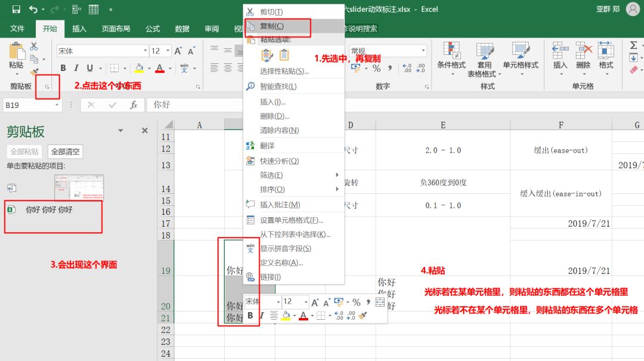644x361 pixels.
Task: Open ribbon font name 宋体 dropdown
Action: [x=145, y=51]
